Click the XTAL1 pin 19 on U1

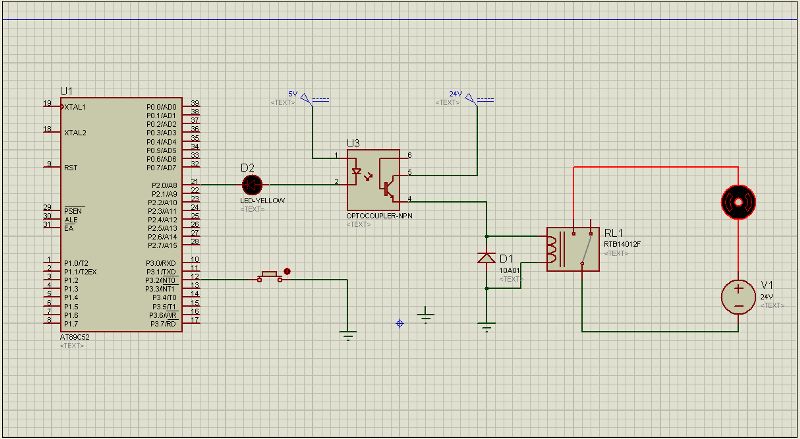pos(54,106)
